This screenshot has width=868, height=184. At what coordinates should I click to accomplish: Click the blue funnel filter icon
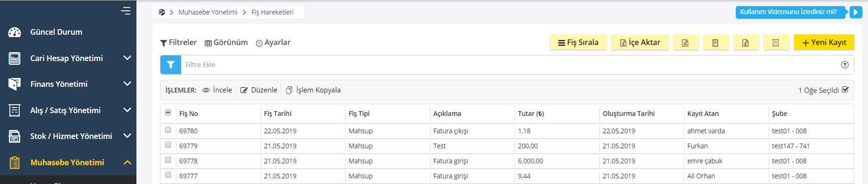[x=171, y=65]
